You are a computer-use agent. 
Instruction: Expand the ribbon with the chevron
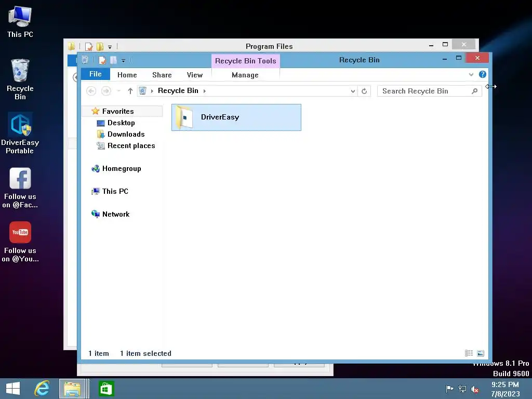471,75
